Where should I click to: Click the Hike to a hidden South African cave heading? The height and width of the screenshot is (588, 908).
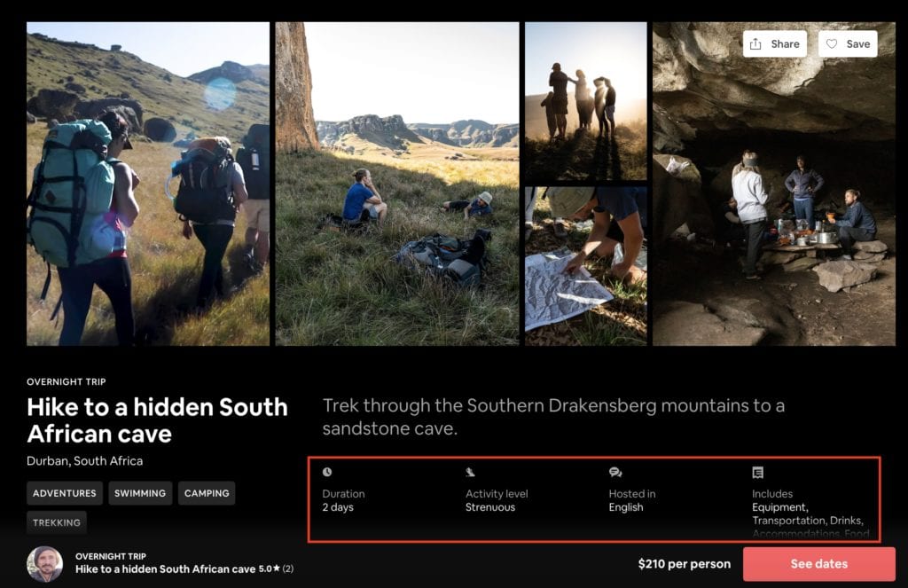[x=157, y=420]
